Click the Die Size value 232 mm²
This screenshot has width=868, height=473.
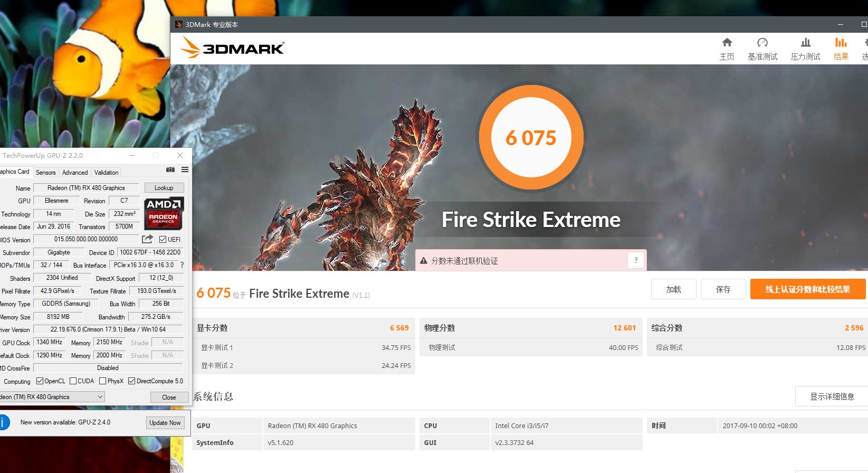pos(125,214)
